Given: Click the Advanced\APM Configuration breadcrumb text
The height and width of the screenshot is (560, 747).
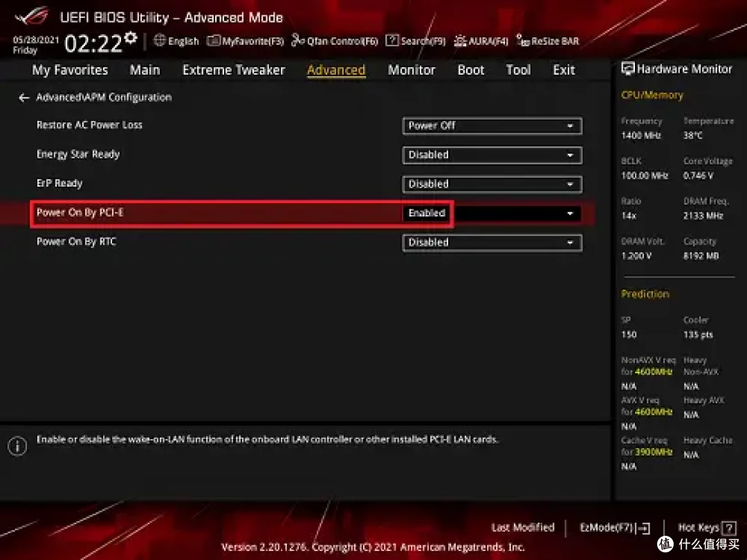Looking at the screenshot, I should [104, 97].
